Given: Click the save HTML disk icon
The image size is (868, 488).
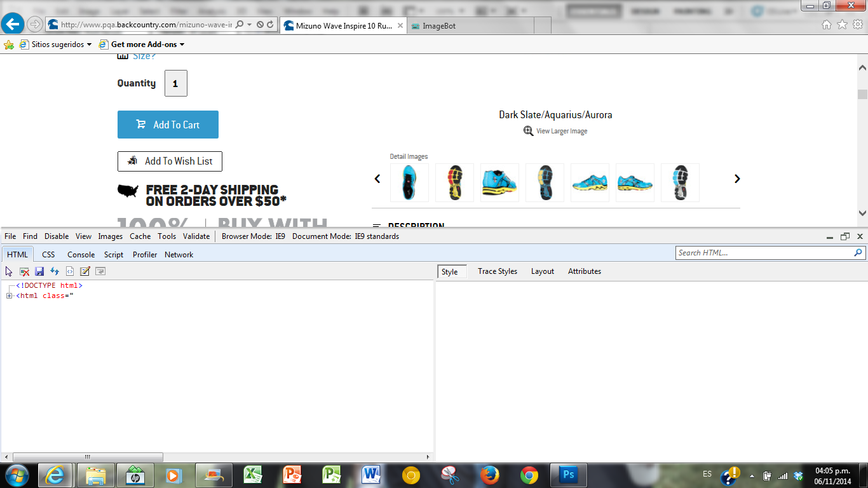Looking at the screenshot, I should pos(39,271).
